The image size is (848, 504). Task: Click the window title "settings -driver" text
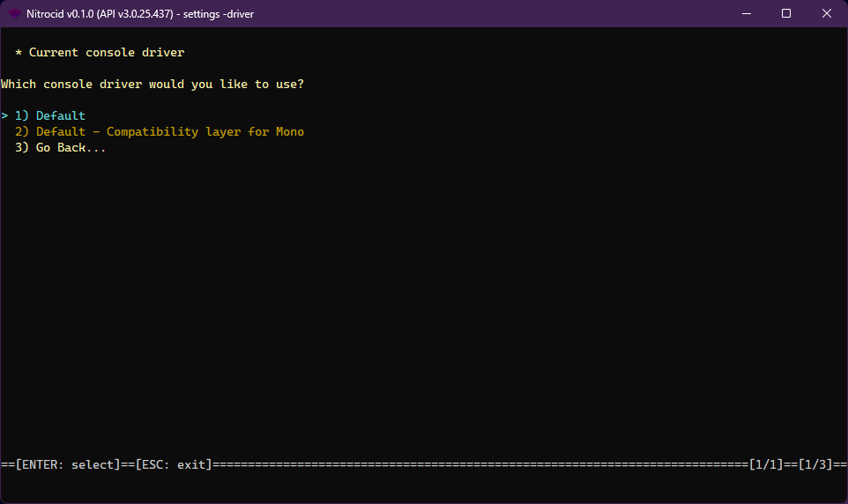click(x=219, y=13)
